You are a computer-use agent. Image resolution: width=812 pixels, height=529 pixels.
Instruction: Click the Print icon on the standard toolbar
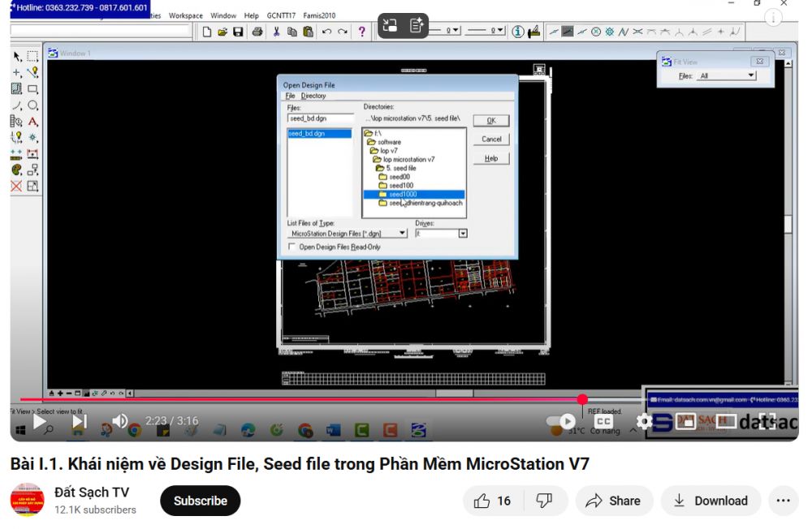coord(257,31)
